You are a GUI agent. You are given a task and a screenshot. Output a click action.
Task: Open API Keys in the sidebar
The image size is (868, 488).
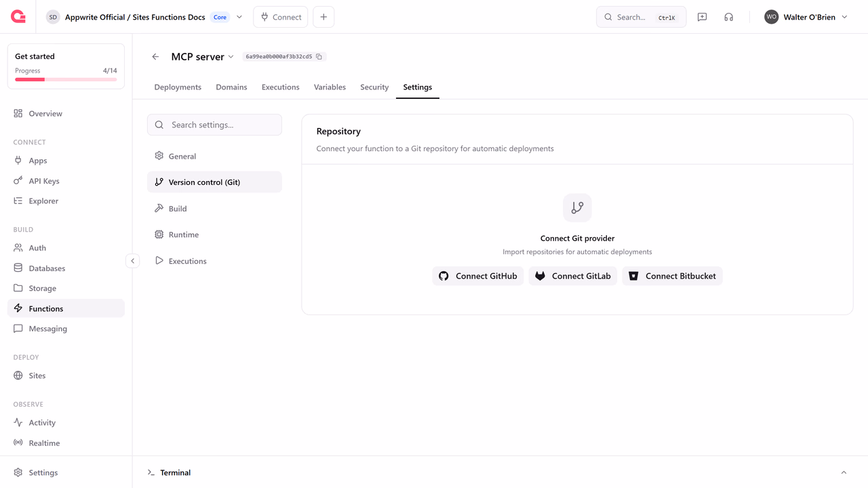click(x=66, y=181)
